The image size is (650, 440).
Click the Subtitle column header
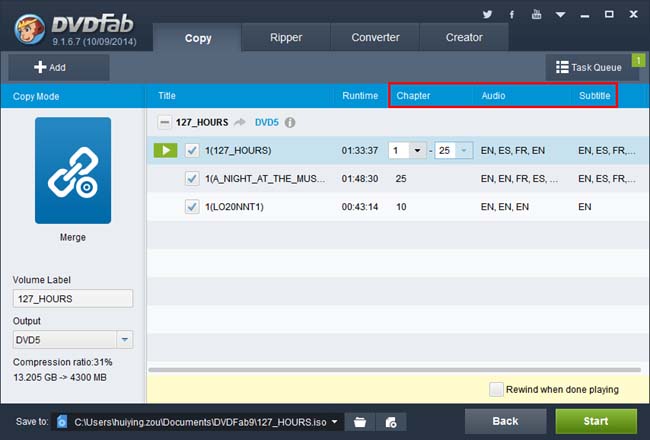point(594,96)
